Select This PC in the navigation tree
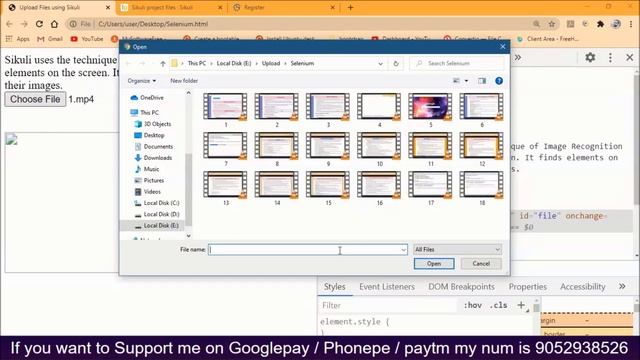Image resolution: width=640 pixels, height=360 pixels. tap(149, 112)
